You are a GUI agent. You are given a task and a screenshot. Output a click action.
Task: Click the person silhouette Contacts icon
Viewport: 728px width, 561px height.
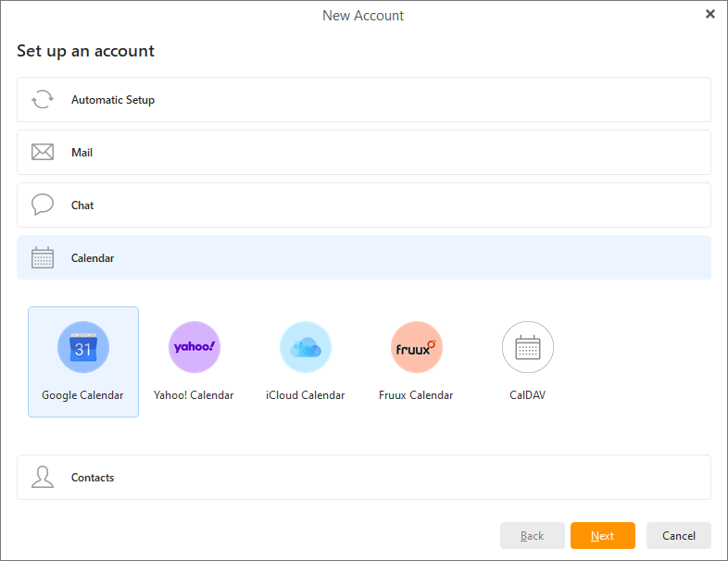[x=43, y=478]
